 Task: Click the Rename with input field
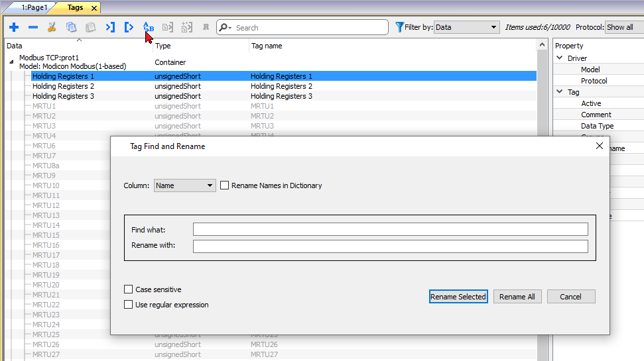[x=390, y=246]
